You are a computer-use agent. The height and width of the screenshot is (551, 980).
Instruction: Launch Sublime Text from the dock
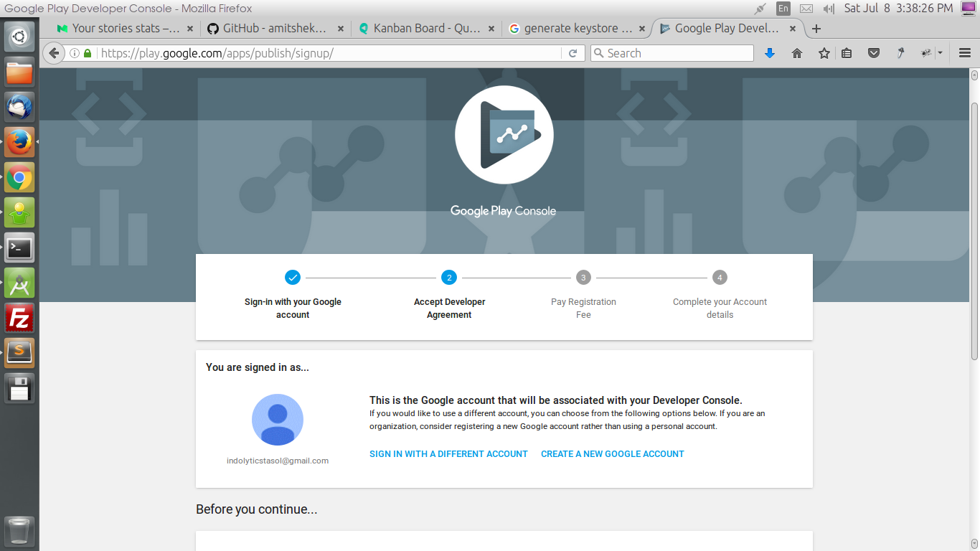click(x=19, y=353)
